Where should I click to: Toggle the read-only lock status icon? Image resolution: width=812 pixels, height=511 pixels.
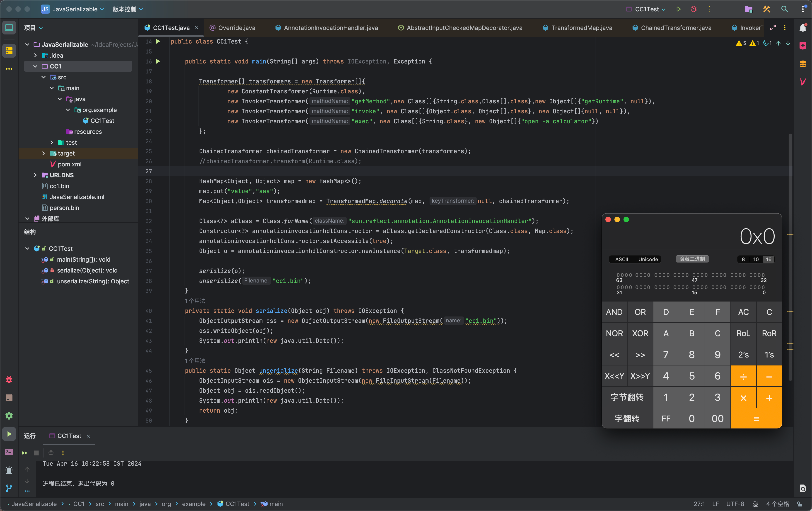click(800, 504)
